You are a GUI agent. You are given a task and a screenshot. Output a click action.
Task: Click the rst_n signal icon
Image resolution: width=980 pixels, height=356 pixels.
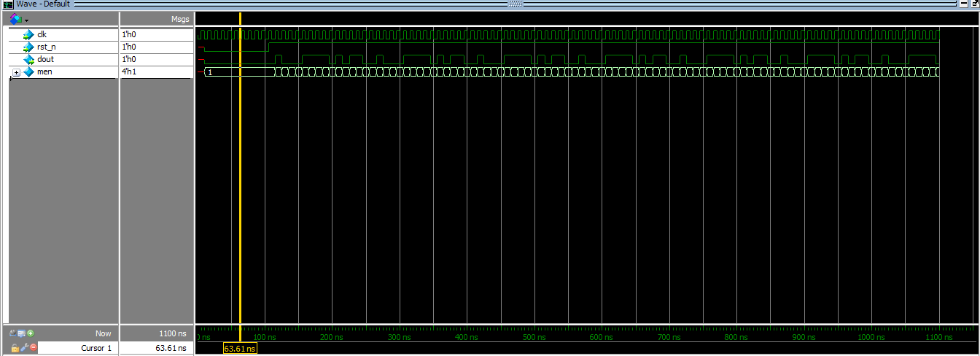pos(28,47)
